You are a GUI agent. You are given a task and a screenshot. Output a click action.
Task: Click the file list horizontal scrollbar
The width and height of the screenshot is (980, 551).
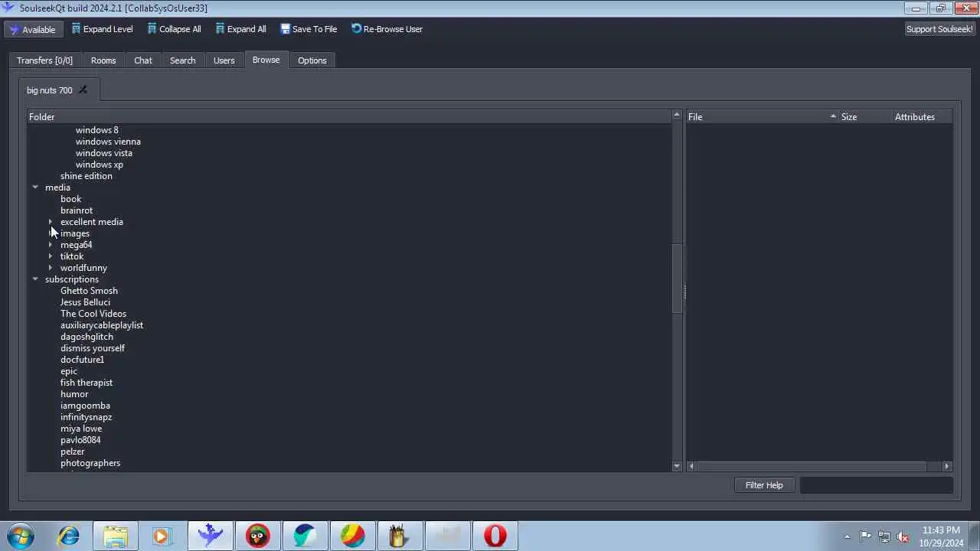812,466
